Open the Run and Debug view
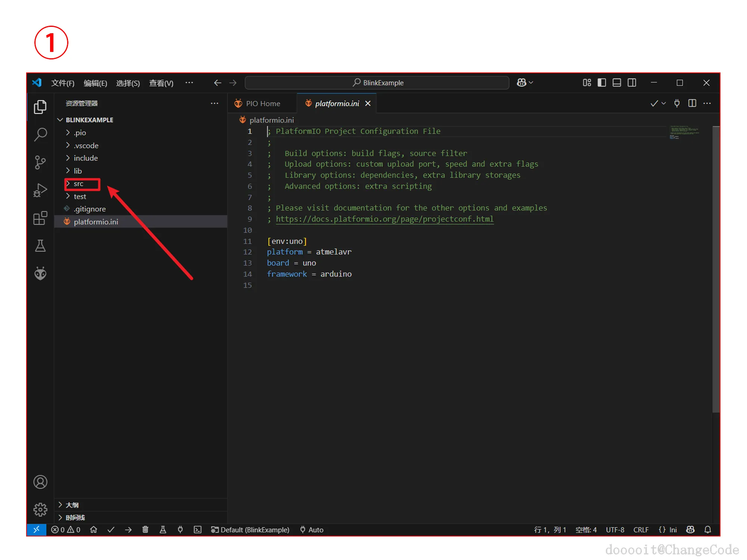 tap(40, 190)
